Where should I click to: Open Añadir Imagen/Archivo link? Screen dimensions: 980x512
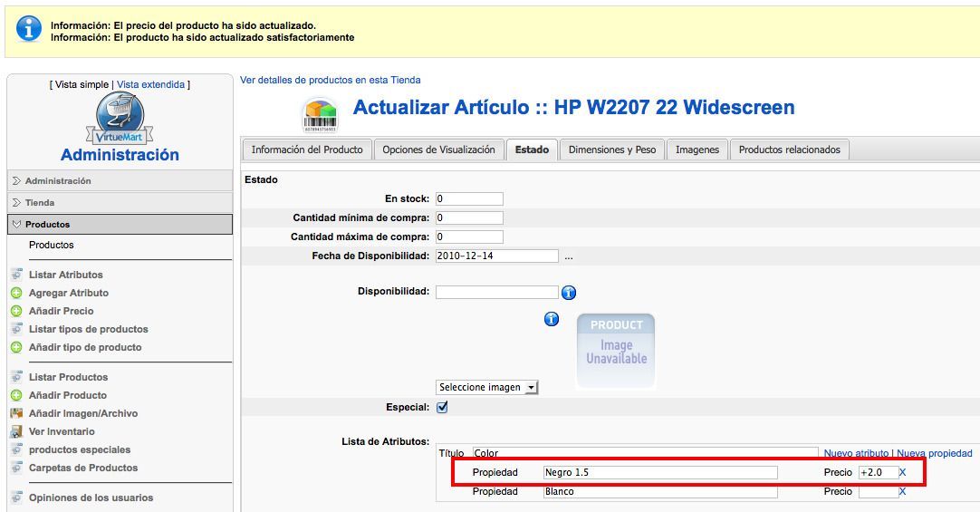point(83,413)
